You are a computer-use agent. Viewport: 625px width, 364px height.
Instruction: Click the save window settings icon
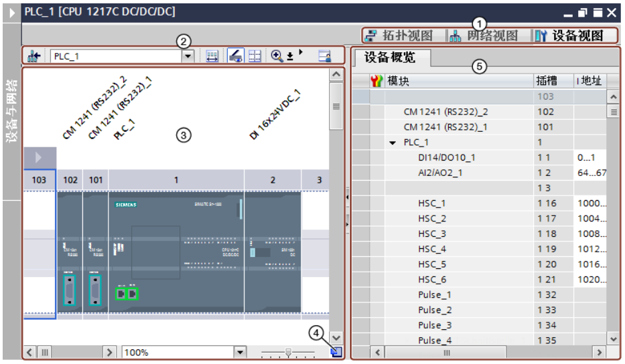pyautogui.click(x=325, y=56)
